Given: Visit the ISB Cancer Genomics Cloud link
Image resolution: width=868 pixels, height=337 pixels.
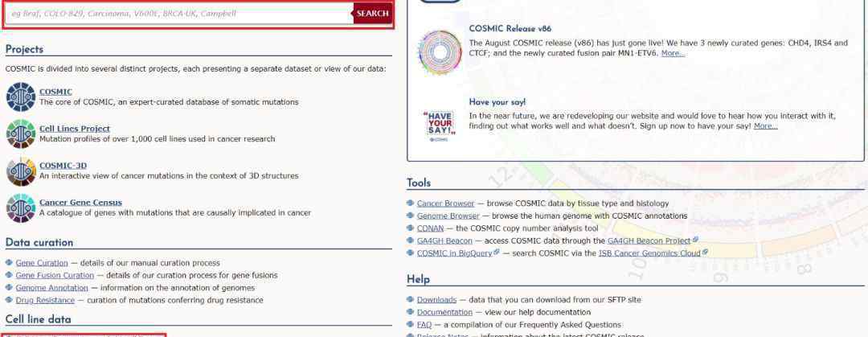Looking at the screenshot, I should point(649,253).
